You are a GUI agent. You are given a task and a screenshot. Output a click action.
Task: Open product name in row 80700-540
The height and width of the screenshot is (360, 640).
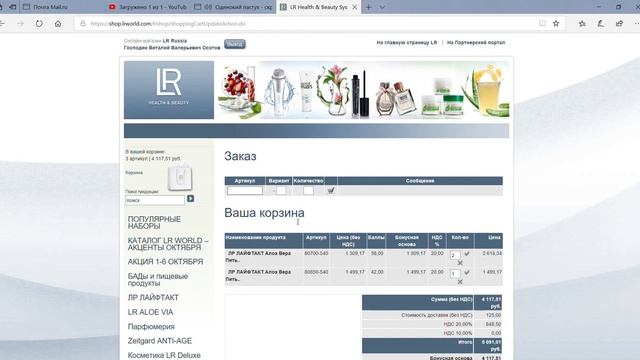coord(258,257)
